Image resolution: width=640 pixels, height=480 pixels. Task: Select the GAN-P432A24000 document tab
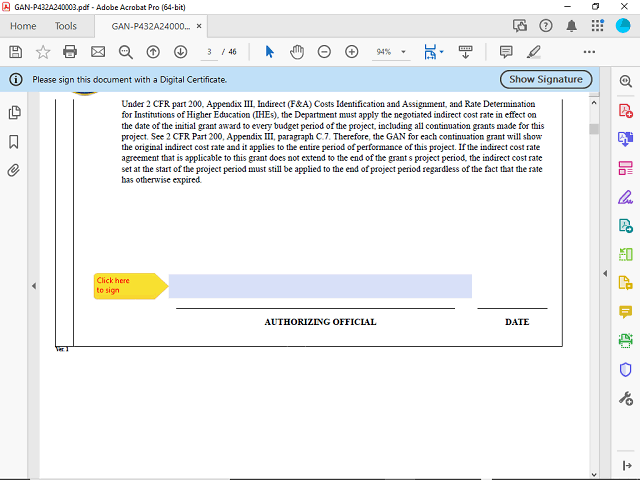(151, 26)
